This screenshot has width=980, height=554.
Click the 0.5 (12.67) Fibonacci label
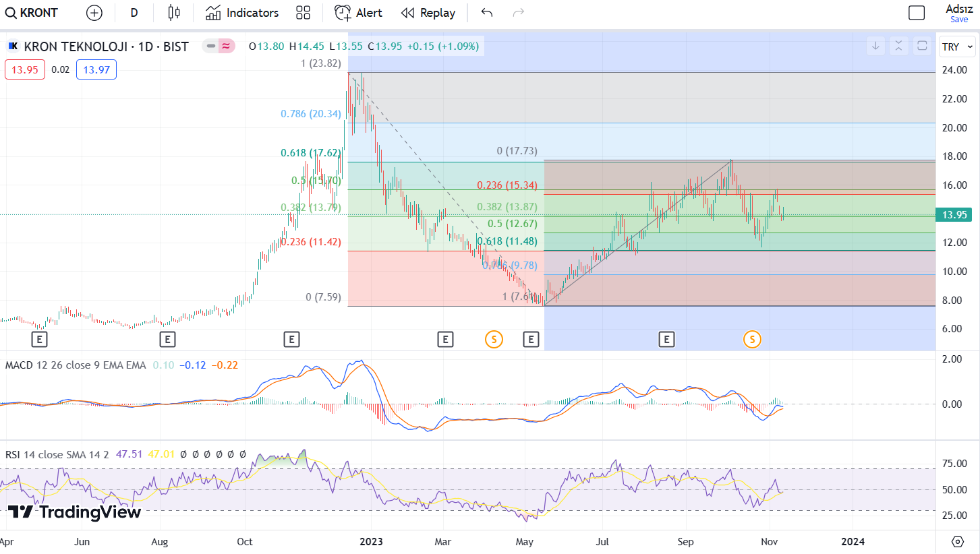pos(513,224)
